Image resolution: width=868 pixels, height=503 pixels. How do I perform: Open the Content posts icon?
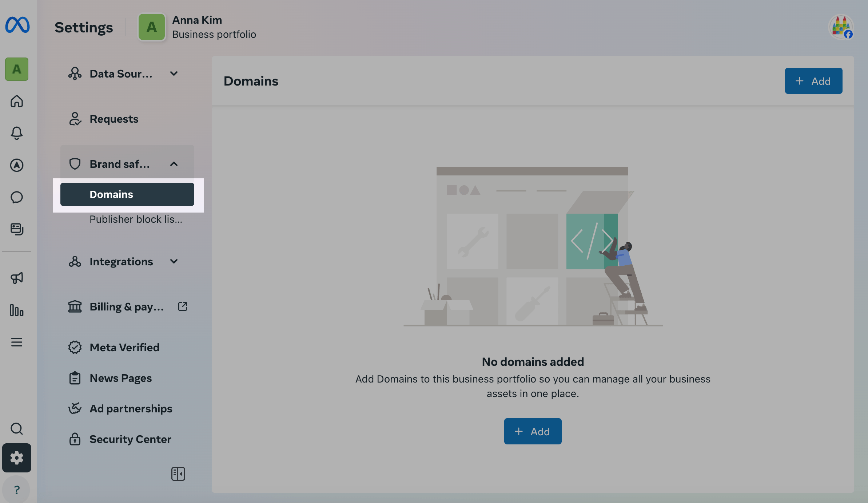point(17,229)
